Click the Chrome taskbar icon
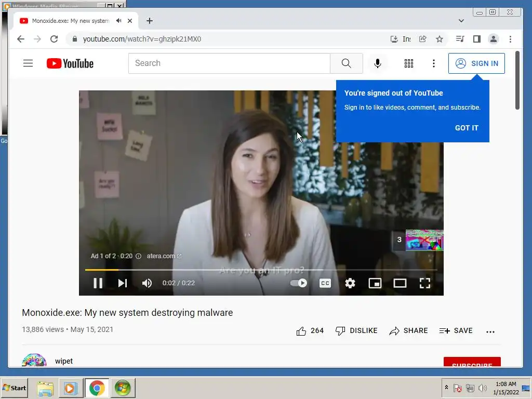This screenshot has height=399, width=532. click(x=97, y=388)
